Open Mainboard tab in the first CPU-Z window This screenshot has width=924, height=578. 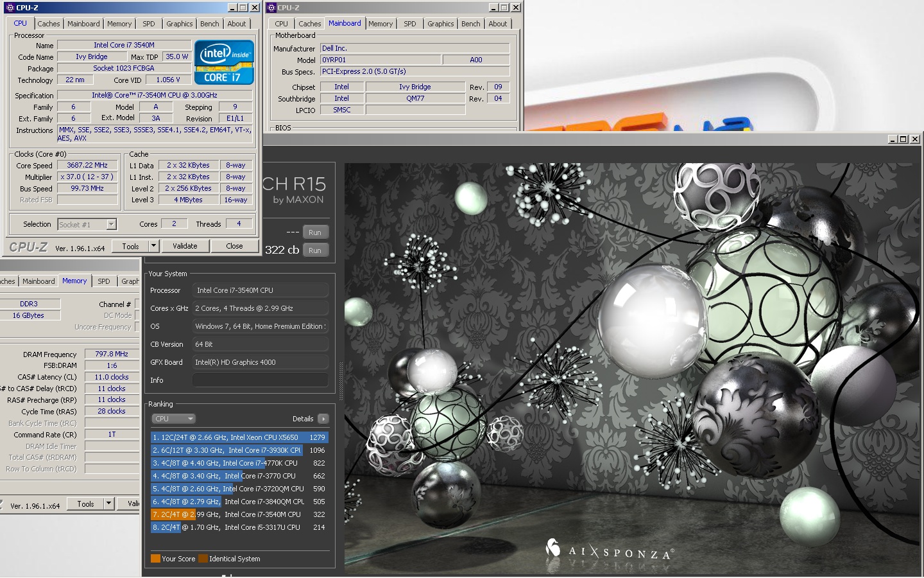point(83,24)
